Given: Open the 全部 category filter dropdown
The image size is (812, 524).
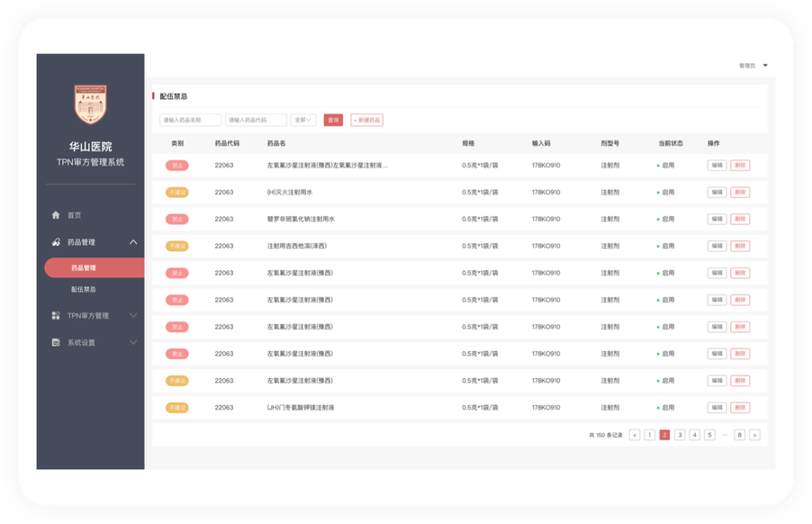Looking at the screenshot, I should coord(303,120).
